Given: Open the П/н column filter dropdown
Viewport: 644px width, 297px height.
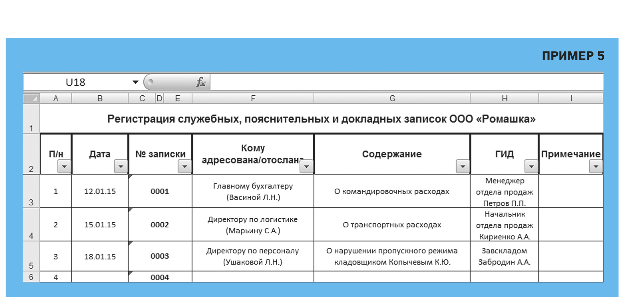Looking at the screenshot, I should click(x=64, y=167).
